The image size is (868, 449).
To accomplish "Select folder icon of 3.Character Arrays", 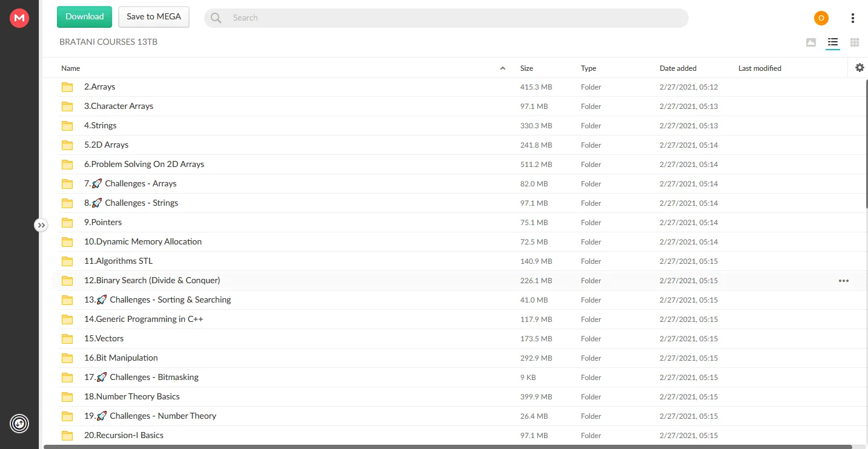I will click(x=67, y=107).
